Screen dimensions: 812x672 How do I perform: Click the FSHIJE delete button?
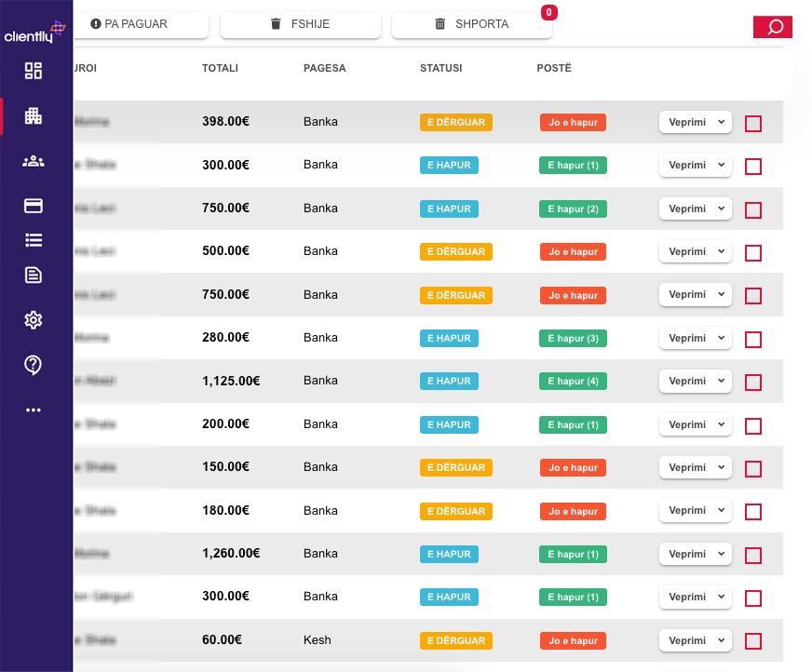click(301, 24)
